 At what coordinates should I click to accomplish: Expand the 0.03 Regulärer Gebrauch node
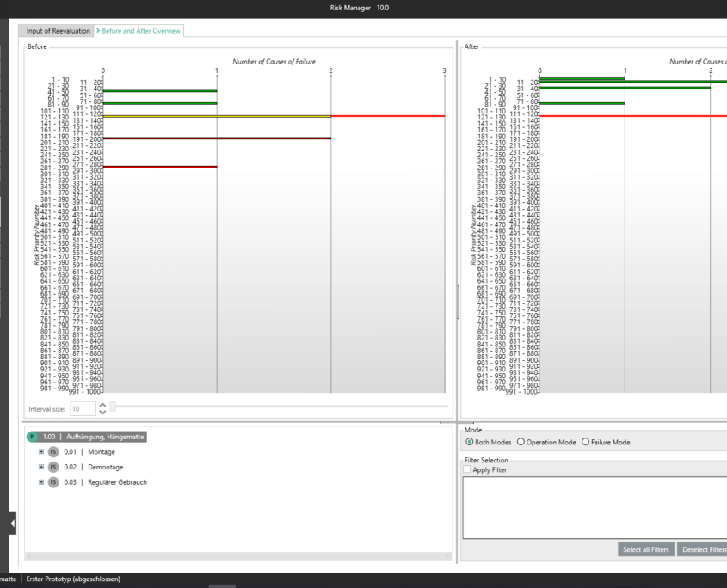[40, 482]
